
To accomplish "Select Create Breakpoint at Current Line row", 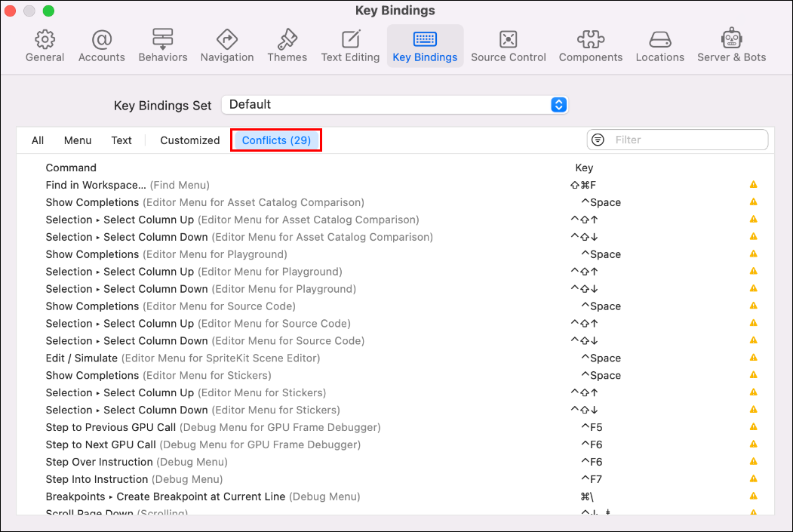I will (x=395, y=497).
